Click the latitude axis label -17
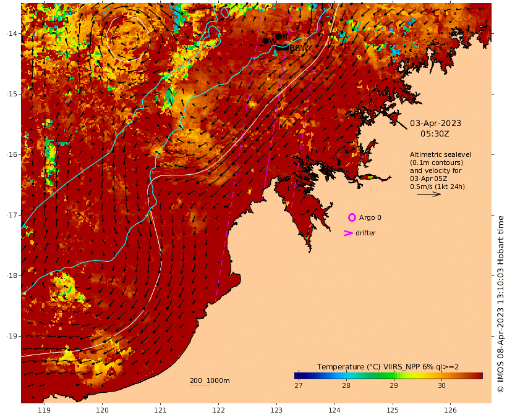 (x=13, y=215)
